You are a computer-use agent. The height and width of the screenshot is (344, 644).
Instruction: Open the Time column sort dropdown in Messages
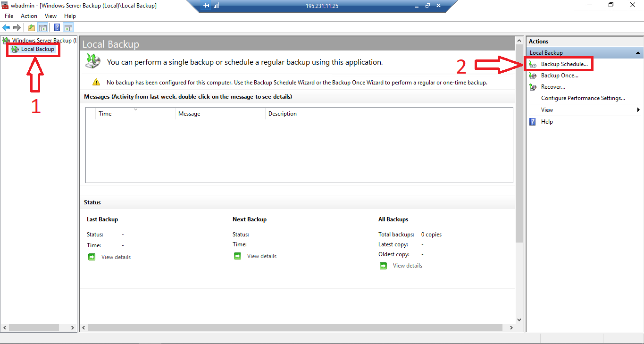click(x=135, y=109)
